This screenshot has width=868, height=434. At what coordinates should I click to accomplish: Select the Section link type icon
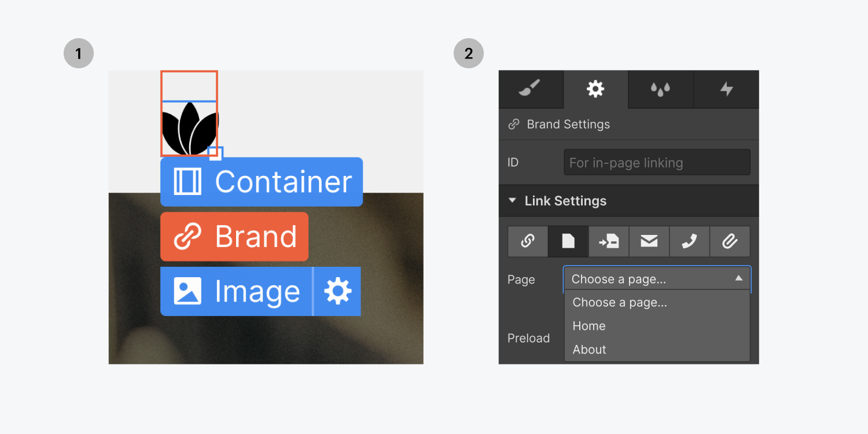coord(608,241)
